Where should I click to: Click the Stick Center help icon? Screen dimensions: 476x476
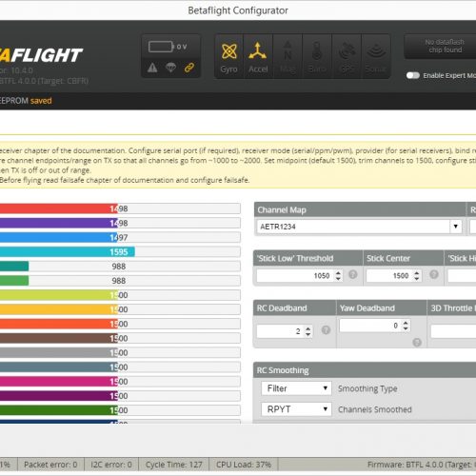[x=434, y=274]
